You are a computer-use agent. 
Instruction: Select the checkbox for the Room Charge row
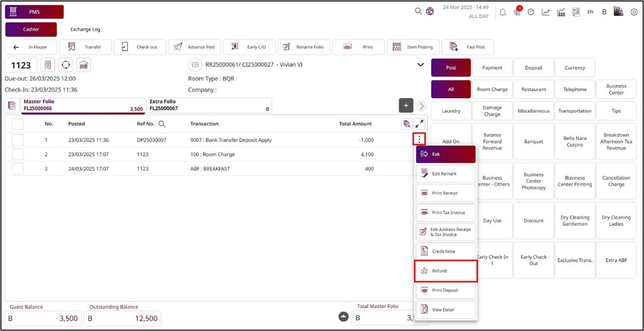pos(18,154)
